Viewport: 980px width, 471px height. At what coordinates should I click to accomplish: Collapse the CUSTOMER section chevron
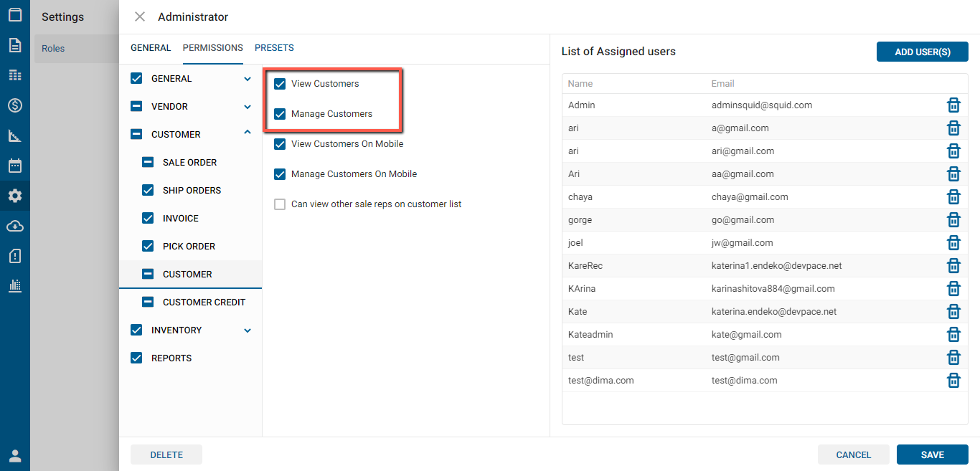click(248, 133)
